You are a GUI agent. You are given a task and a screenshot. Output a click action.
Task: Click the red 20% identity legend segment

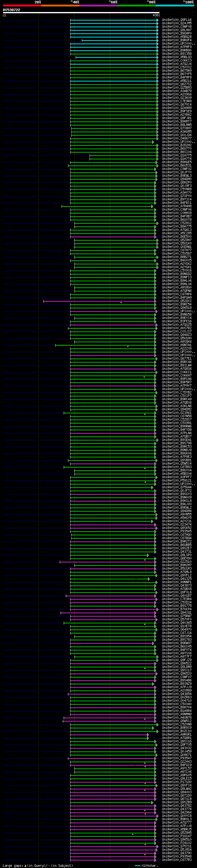click(x=22, y=6)
